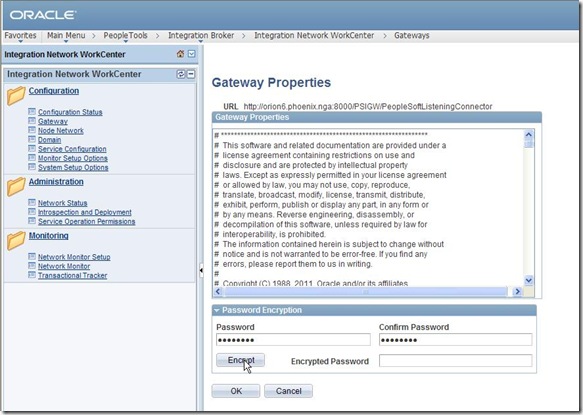Open the Main Menu dropdown
Viewport: 583px width, 415px height.
66,36
